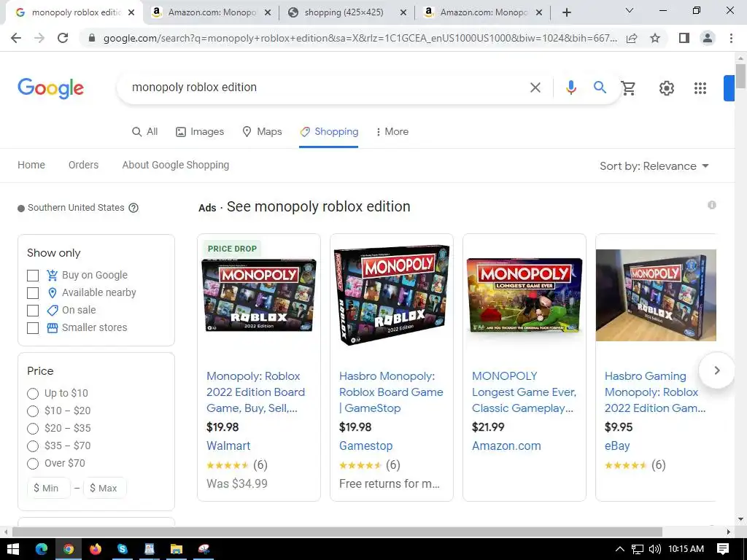Image resolution: width=747 pixels, height=560 pixels.
Task: Switch to the Images tab
Action: pyautogui.click(x=200, y=131)
